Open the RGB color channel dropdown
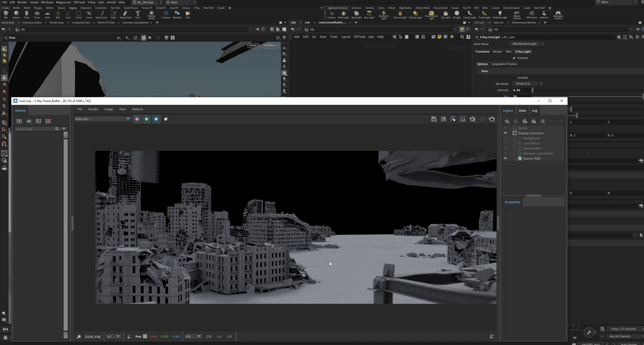The image size is (644, 345). [102, 119]
